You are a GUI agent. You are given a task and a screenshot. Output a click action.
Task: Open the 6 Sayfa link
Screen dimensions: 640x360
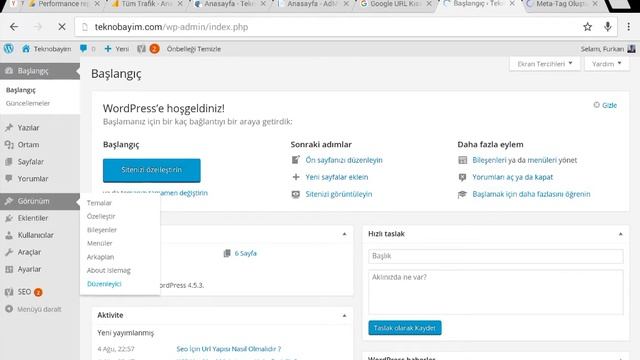(x=245, y=253)
